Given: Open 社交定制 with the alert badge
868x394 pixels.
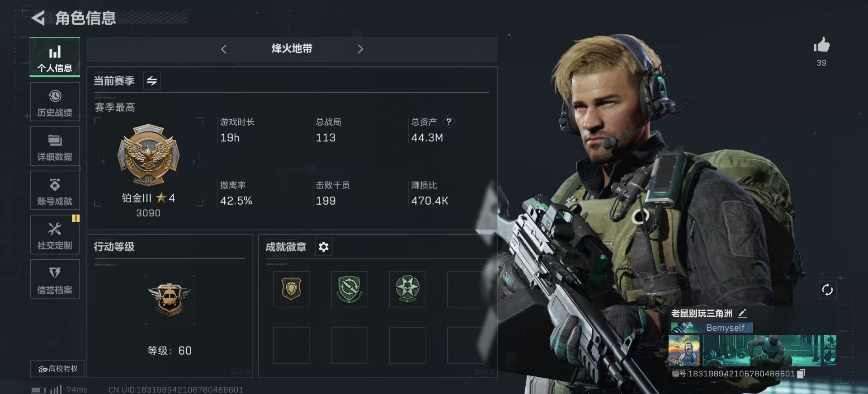Looking at the screenshot, I should pos(55,235).
